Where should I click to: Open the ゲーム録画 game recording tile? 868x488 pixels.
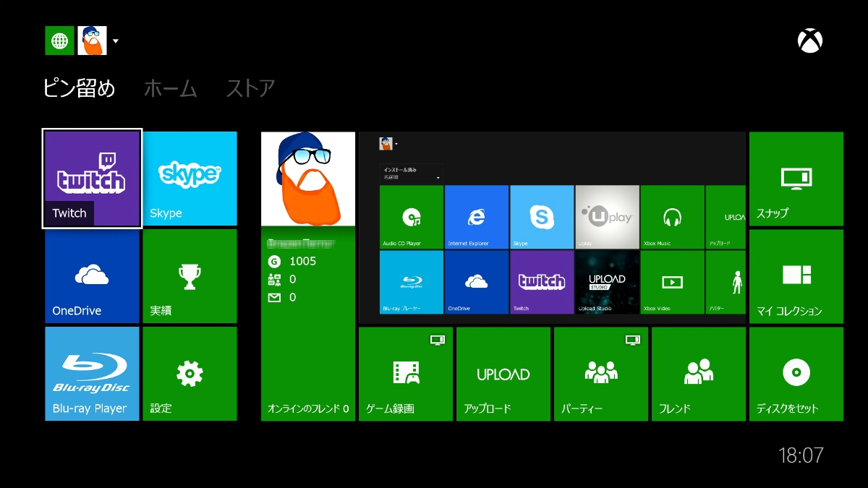tap(406, 374)
